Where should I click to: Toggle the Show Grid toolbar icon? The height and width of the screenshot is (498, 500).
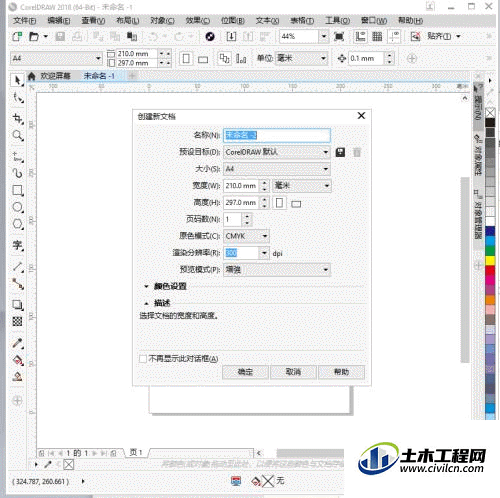click(x=377, y=36)
